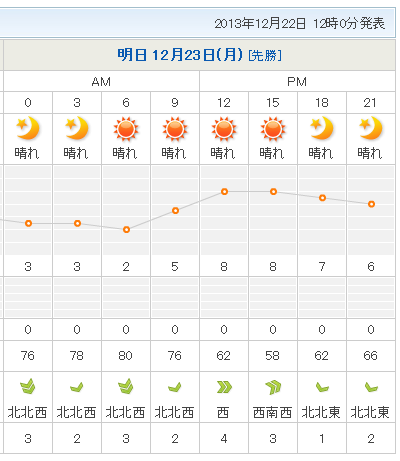Click the temperature graph point at hour 6

pos(126,230)
